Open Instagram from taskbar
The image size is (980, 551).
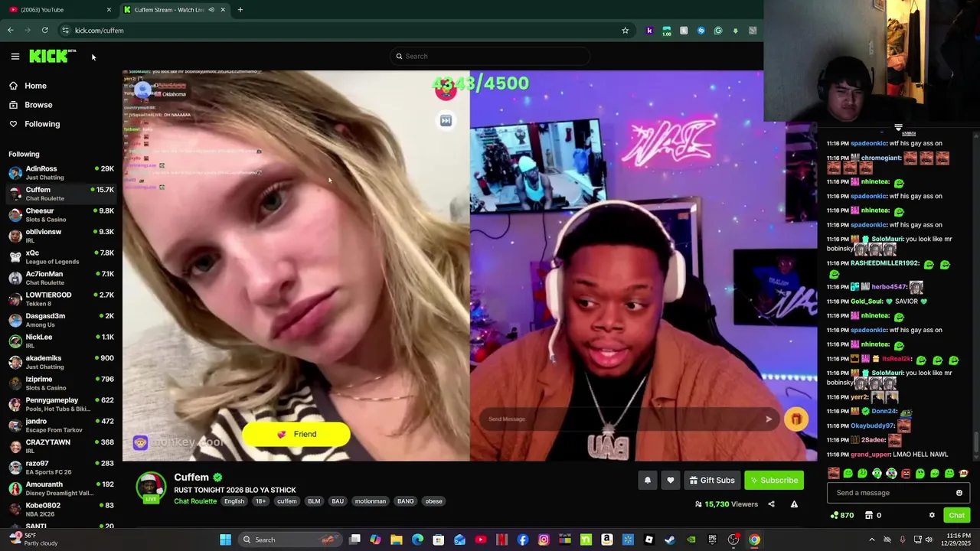[544, 540]
